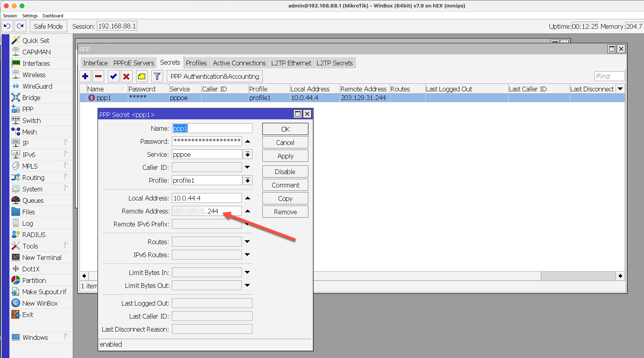Open the Bridge section

pos(31,97)
